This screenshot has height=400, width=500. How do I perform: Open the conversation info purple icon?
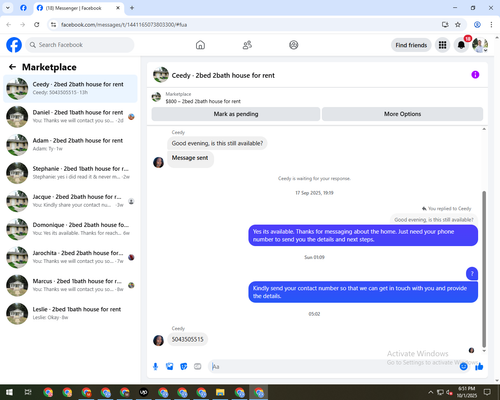(x=475, y=75)
